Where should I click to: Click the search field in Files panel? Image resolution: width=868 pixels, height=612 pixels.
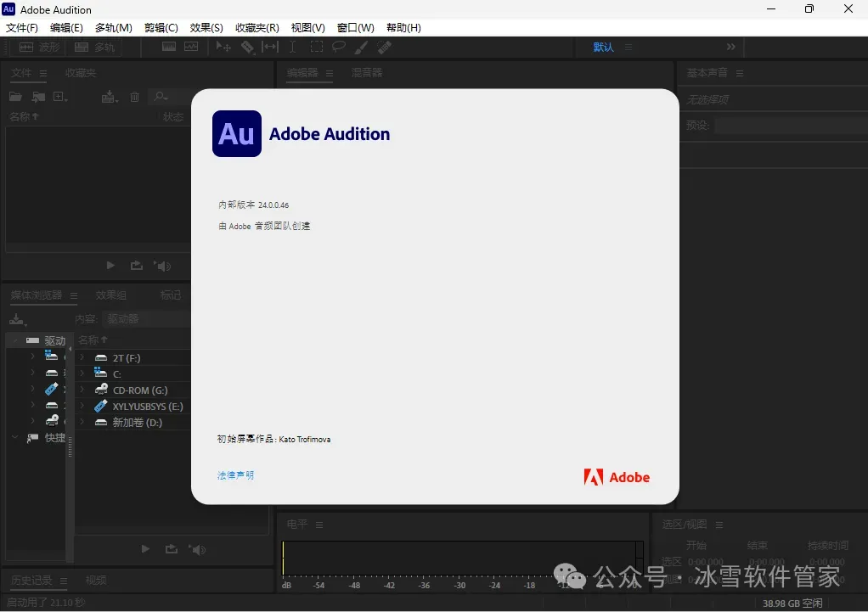[x=171, y=97]
